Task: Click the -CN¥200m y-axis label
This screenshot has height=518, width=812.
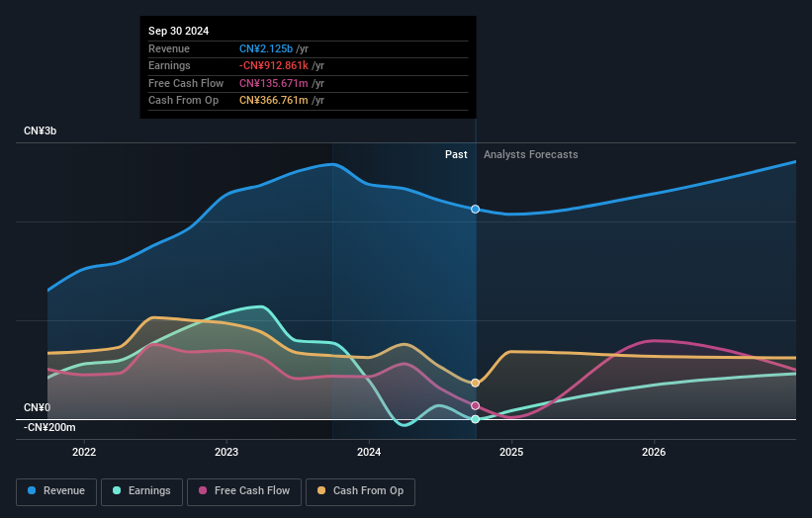Action: [49, 427]
